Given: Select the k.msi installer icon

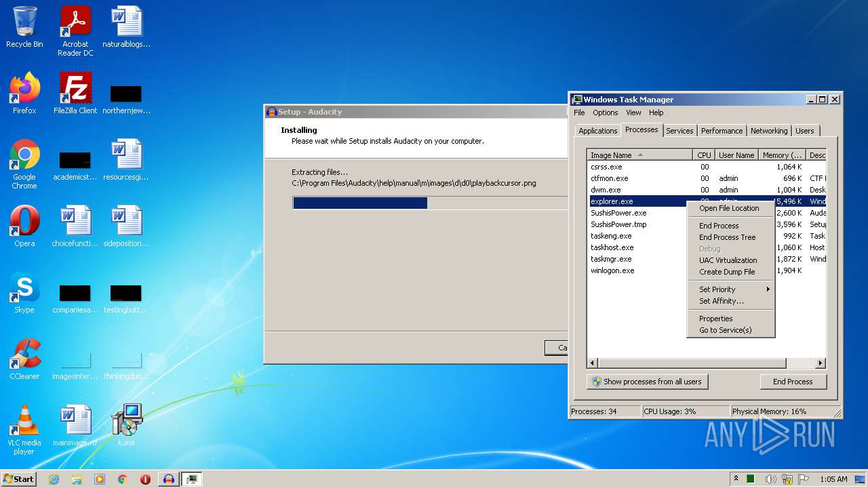Looking at the screenshot, I should pyautogui.click(x=126, y=426).
